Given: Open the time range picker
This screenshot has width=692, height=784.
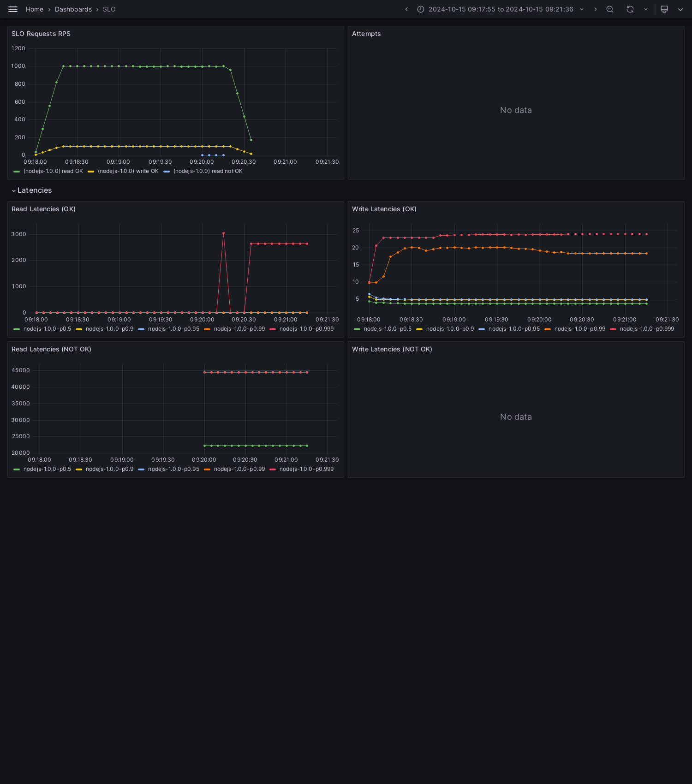Looking at the screenshot, I should pos(501,9).
